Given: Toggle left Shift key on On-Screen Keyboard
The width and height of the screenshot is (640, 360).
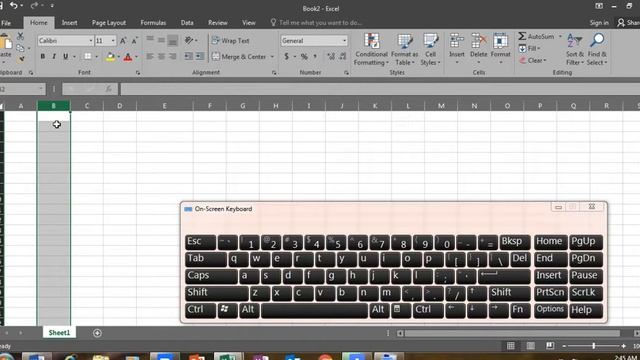Looking at the screenshot, I should tap(216, 293).
